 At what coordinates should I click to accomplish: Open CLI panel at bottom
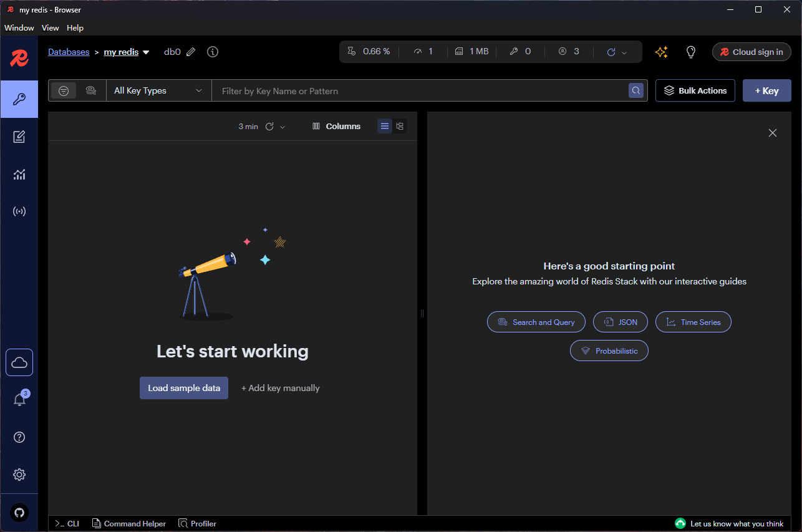67,523
